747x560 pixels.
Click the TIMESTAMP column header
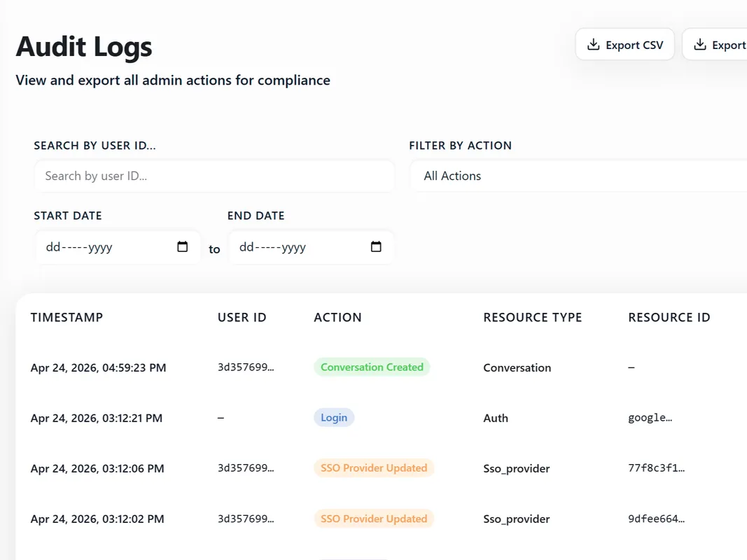coord(67,318)
